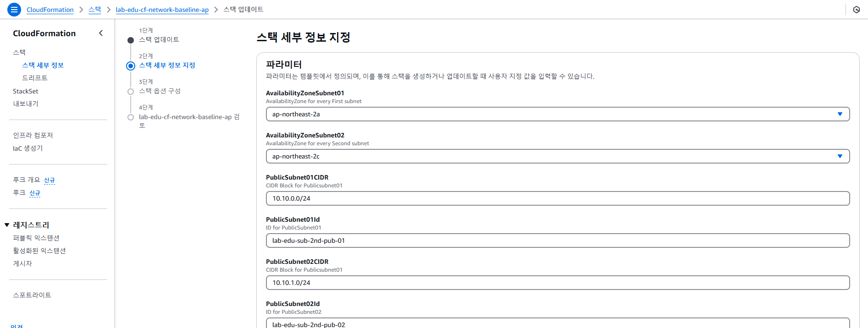Click PublicSubnet01CIDR input field
Screen dimensions: 868x328
pos(558,198)
